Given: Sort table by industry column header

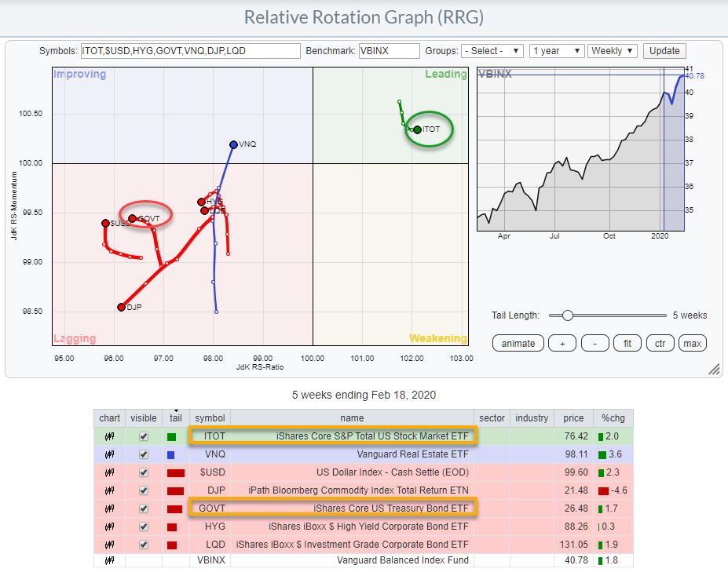Looking at the screenshot, I should 532,417.
